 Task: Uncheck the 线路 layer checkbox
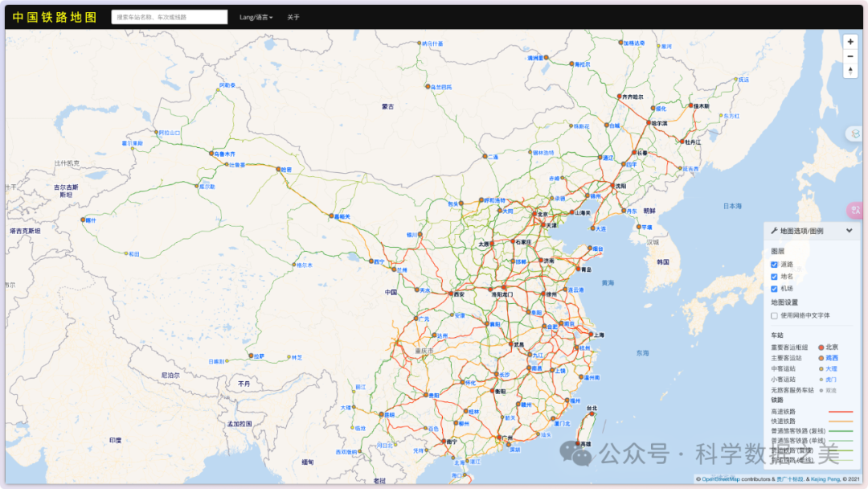point(774,264)
